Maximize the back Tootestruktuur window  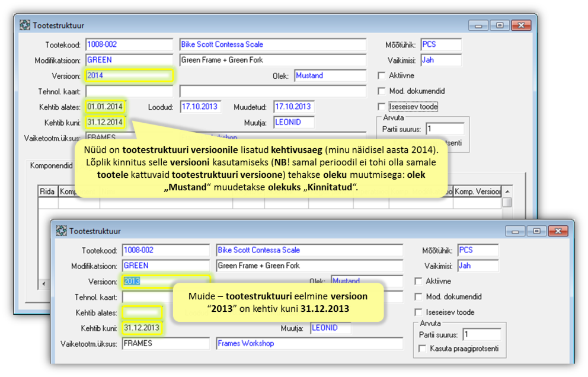(500, 25)
